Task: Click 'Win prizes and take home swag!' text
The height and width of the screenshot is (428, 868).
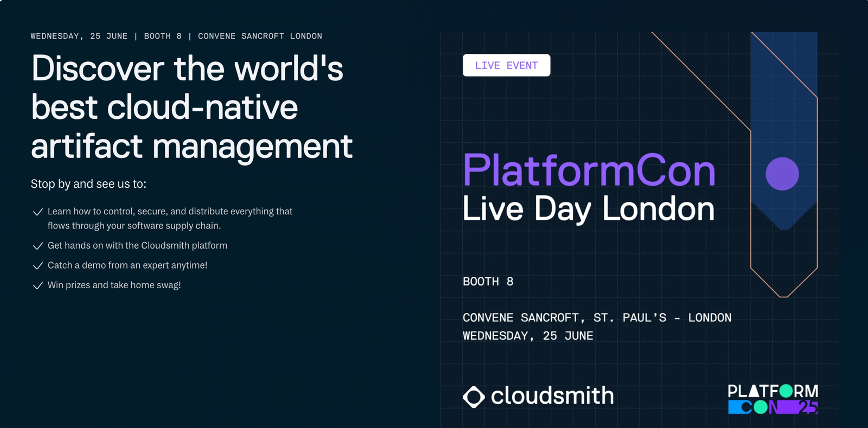Action: coord(114,285)
